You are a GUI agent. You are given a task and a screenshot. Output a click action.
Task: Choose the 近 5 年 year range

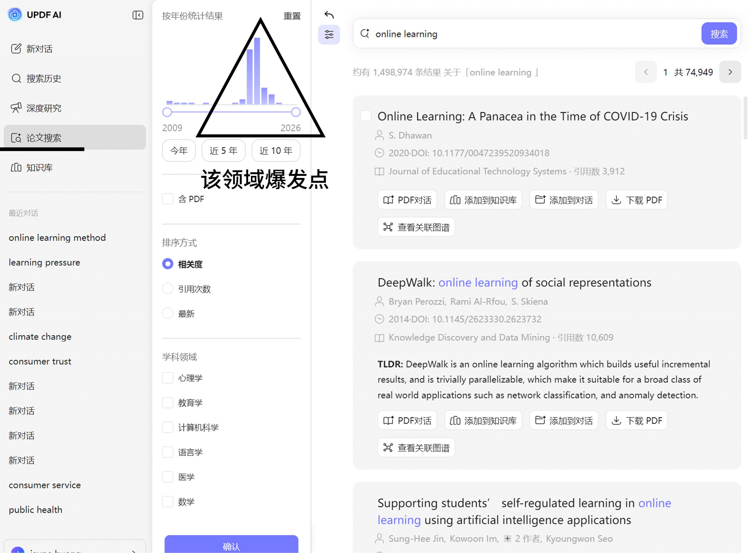[x=224, y=150]
